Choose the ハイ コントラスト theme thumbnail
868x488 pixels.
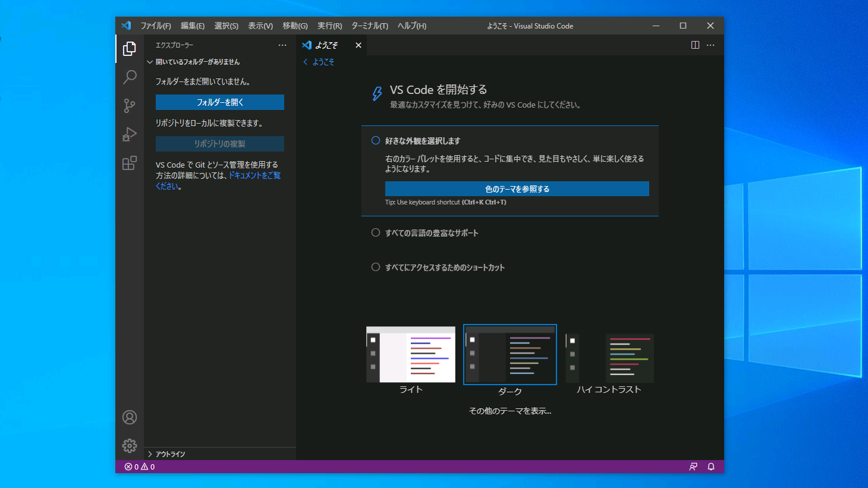point(609,357)
